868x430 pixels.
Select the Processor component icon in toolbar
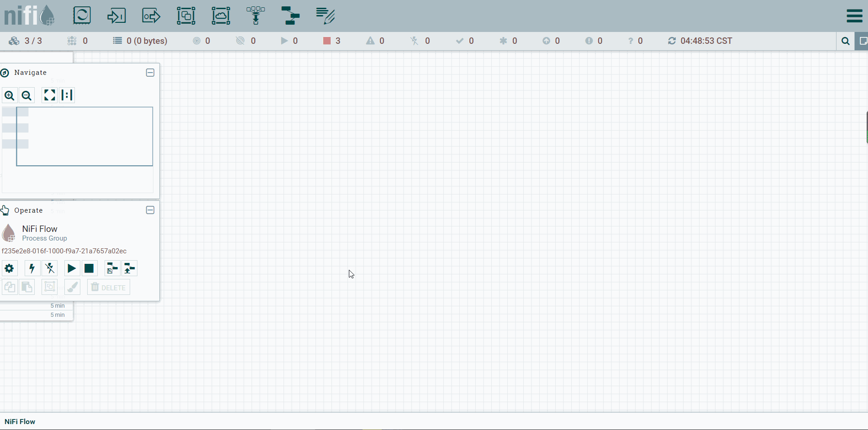82,16
